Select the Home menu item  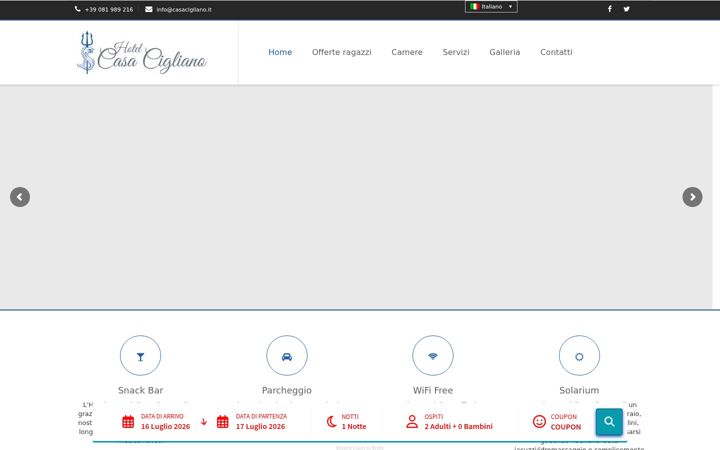pyautogui.click(x=280, y=52)
